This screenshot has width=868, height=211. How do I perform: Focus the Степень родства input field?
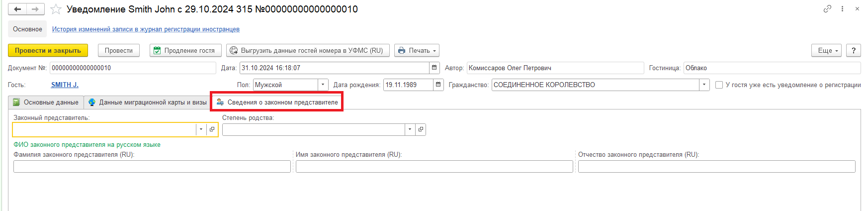(314, 129)
